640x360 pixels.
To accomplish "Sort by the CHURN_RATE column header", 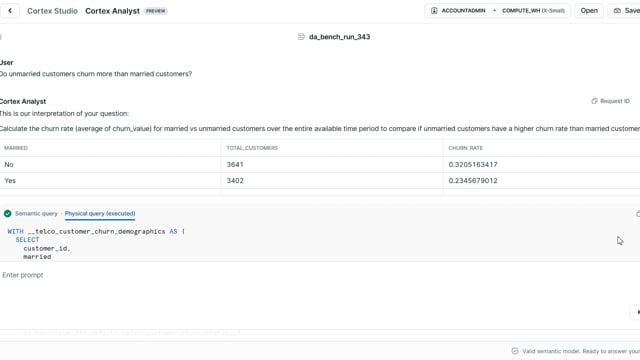I will (465, 148).
